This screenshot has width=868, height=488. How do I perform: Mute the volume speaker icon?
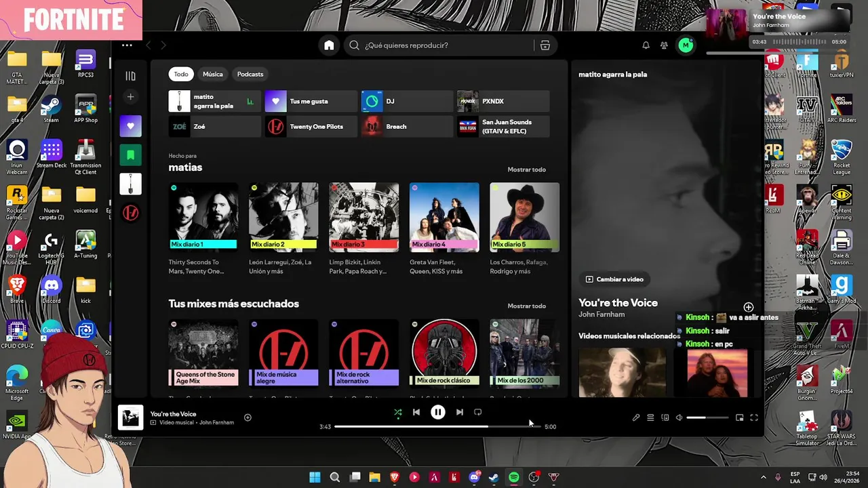[679, 418]
